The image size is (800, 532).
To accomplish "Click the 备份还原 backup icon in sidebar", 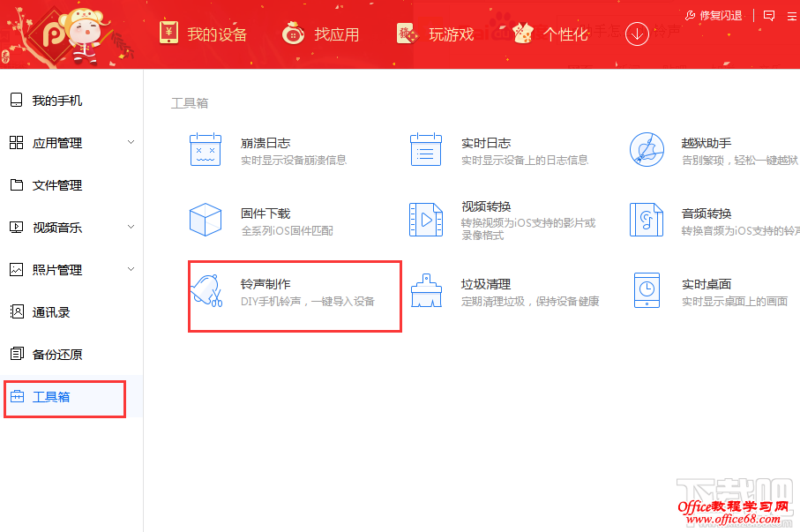I will (x=17, y=354).
